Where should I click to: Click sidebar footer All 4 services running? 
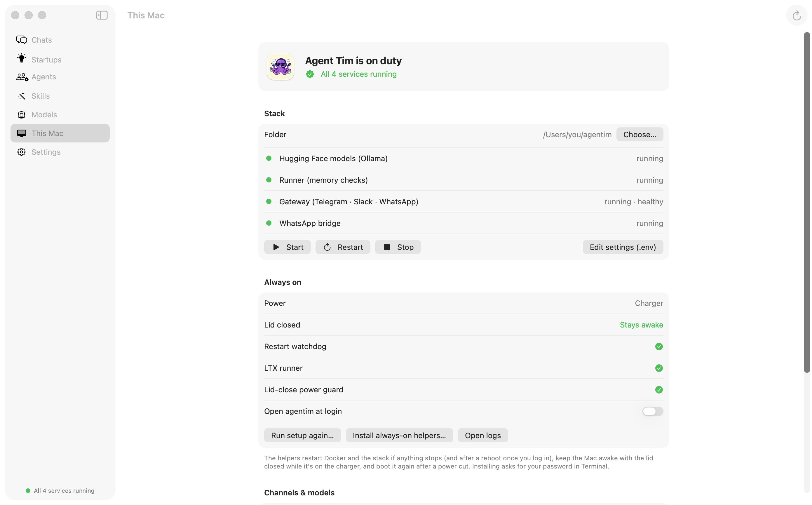pyautogui.click(x=60, y=491)
